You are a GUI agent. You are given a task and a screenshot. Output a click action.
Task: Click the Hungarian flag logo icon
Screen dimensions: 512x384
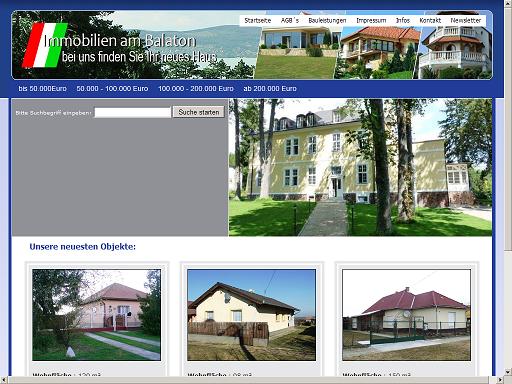(45, 45)
